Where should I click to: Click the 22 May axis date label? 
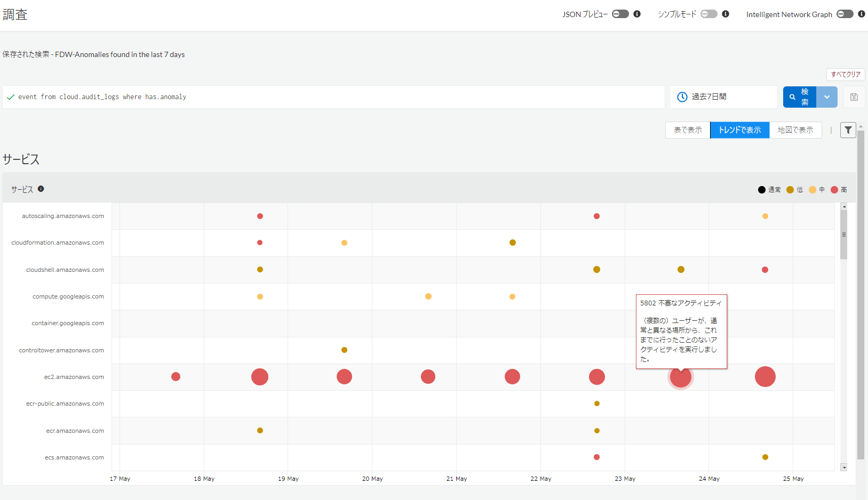[x=541, y=479]
